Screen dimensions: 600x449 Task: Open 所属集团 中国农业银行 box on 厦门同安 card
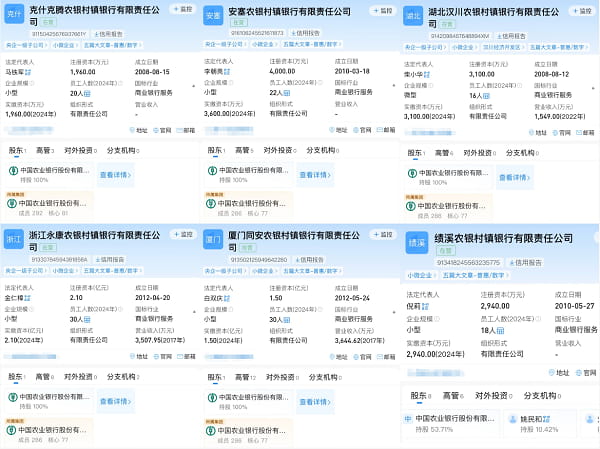point(248,432)
